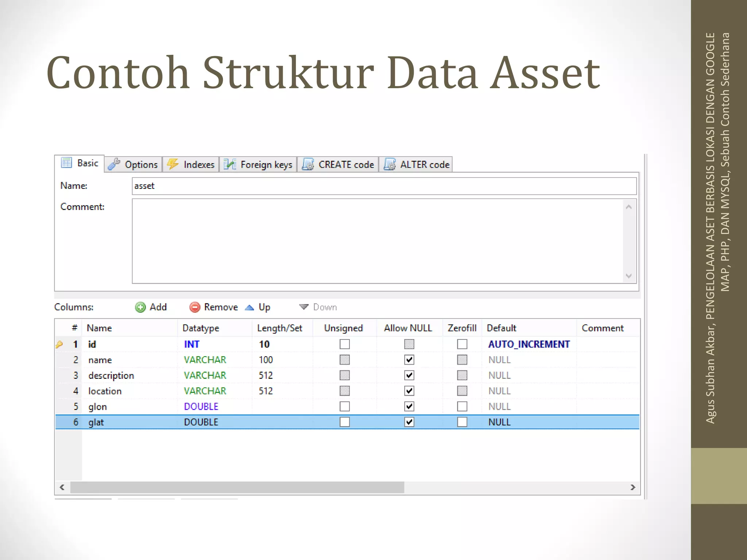Click the Datatype column header

(201, 328)
